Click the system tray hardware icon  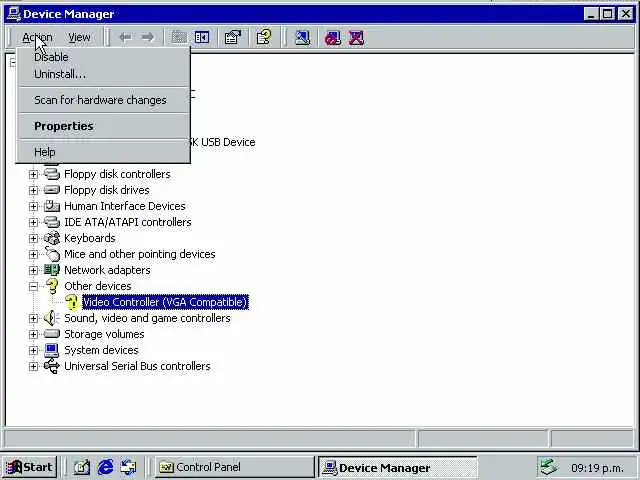tap(549, 467)
